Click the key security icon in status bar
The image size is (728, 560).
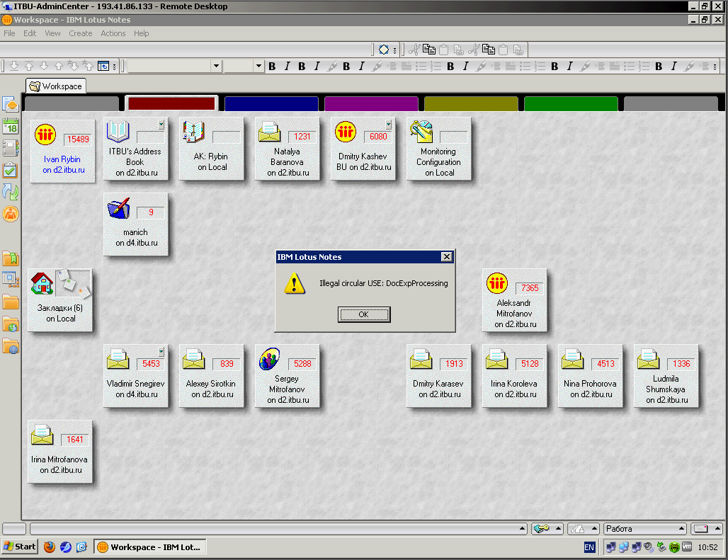(541, 528)
